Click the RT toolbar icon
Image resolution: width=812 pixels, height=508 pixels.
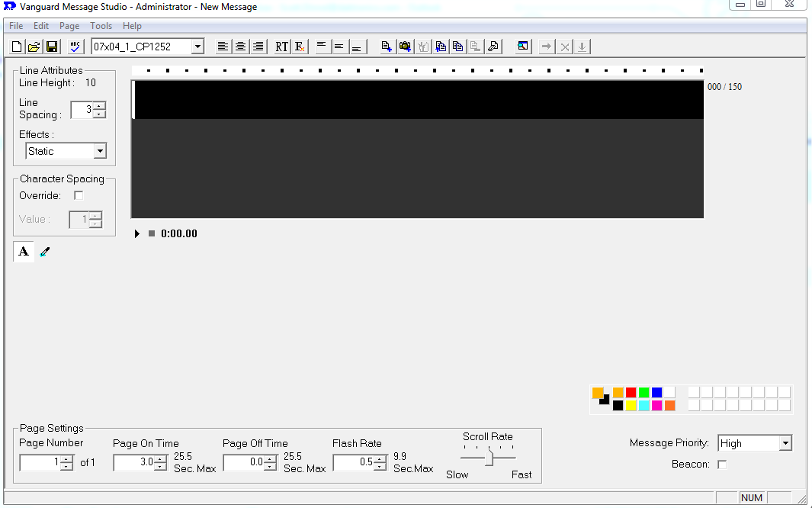(x=282, y=47)
